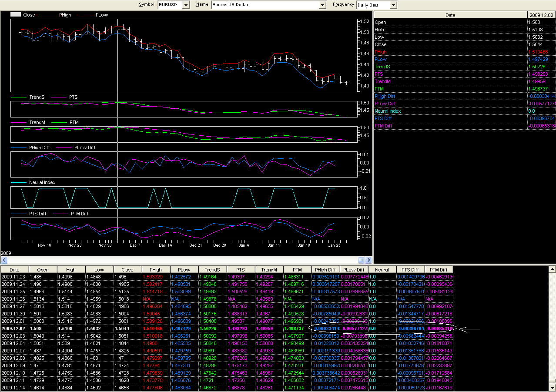Click the PLow Diff chart legend

pyautogui.click(x=85, y=147)
